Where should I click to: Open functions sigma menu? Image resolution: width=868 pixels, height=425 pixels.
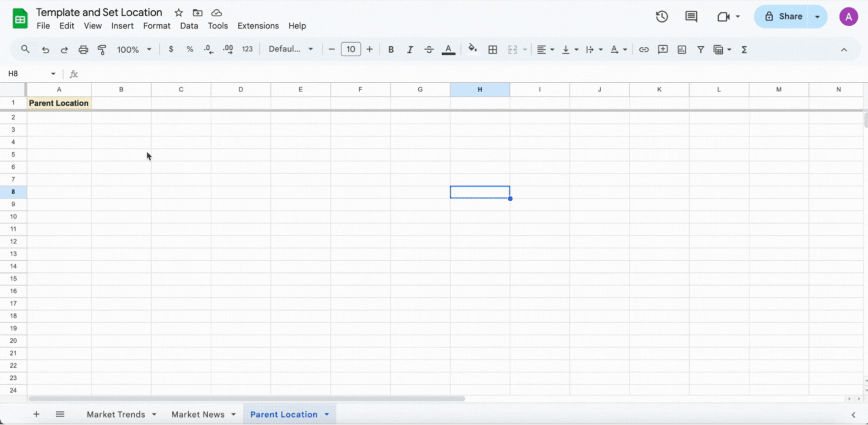tap(744, 50)
